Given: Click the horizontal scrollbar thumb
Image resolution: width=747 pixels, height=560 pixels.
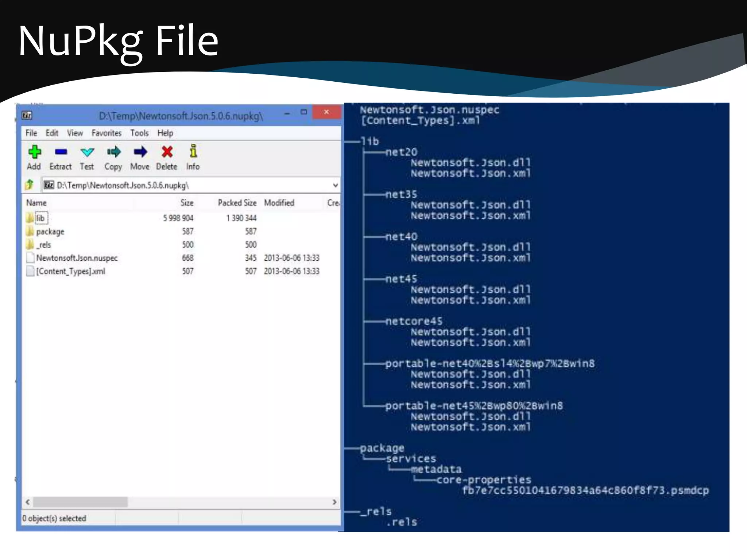Looking at the screenshot, I should pyautogui.click(x=81, y=502).
